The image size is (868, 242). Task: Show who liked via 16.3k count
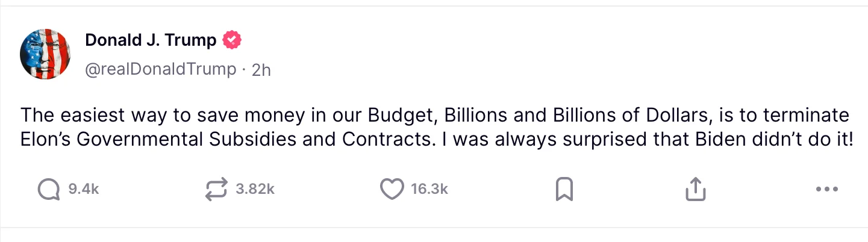(429, 190)
